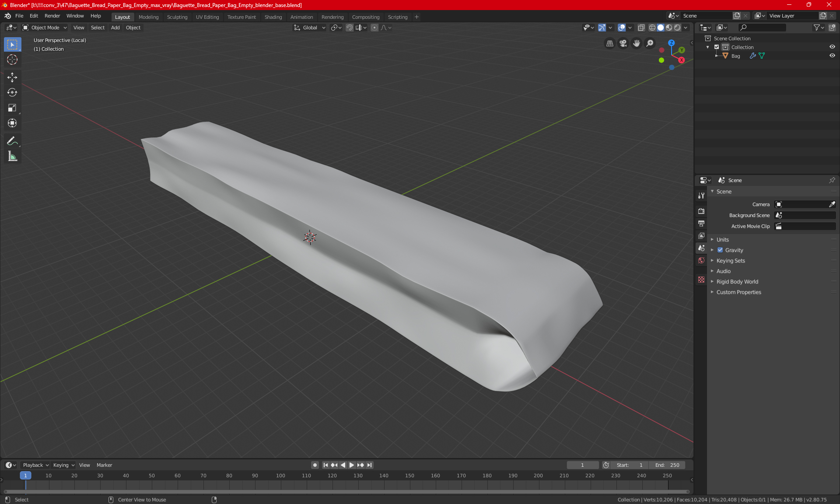The image size is (840, 504).
Task: Click the current frame number field
Action: [x=582, y=465]
